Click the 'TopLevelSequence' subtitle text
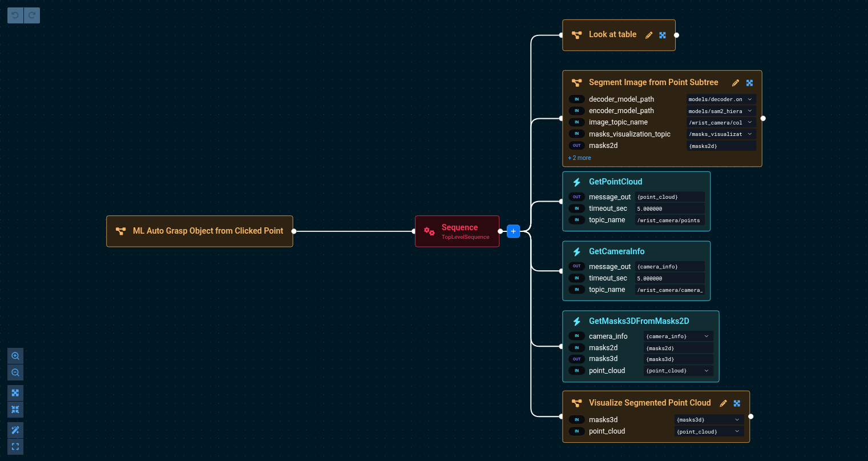 point(465,237)
